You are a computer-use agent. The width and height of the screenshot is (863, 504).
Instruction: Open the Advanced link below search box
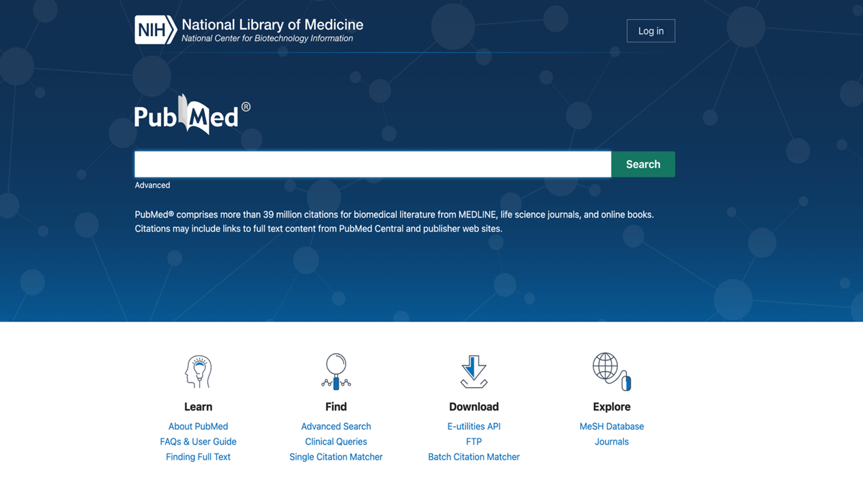152,185
